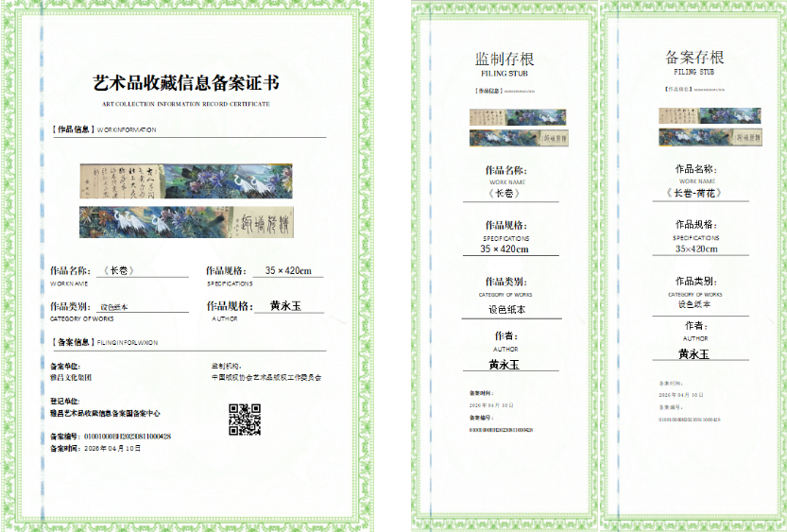
Task: Click author name 黄永玉 on main certificate
Action: tap(285, 305)
